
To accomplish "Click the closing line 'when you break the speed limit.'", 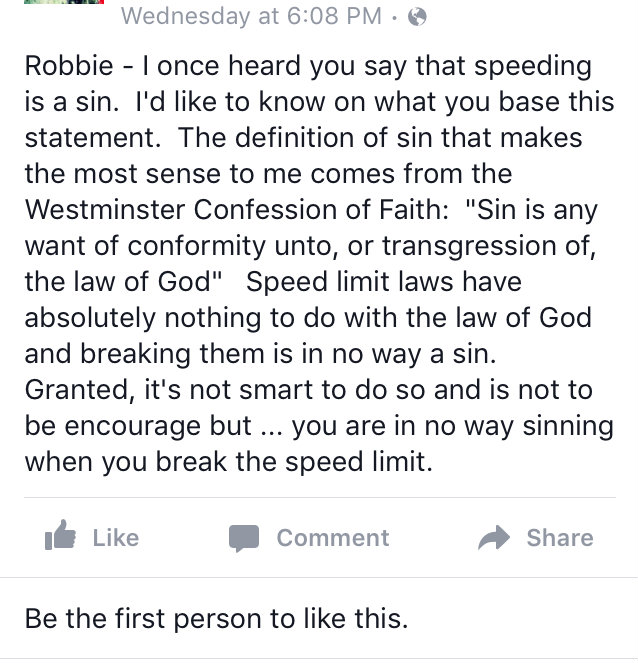I will [229, 462].
